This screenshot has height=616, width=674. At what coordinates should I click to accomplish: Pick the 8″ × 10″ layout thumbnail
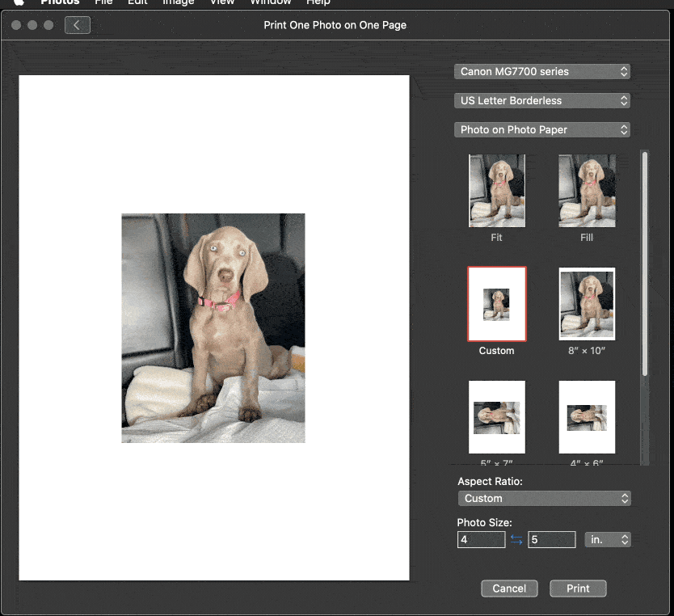click(x=587, y=304)
